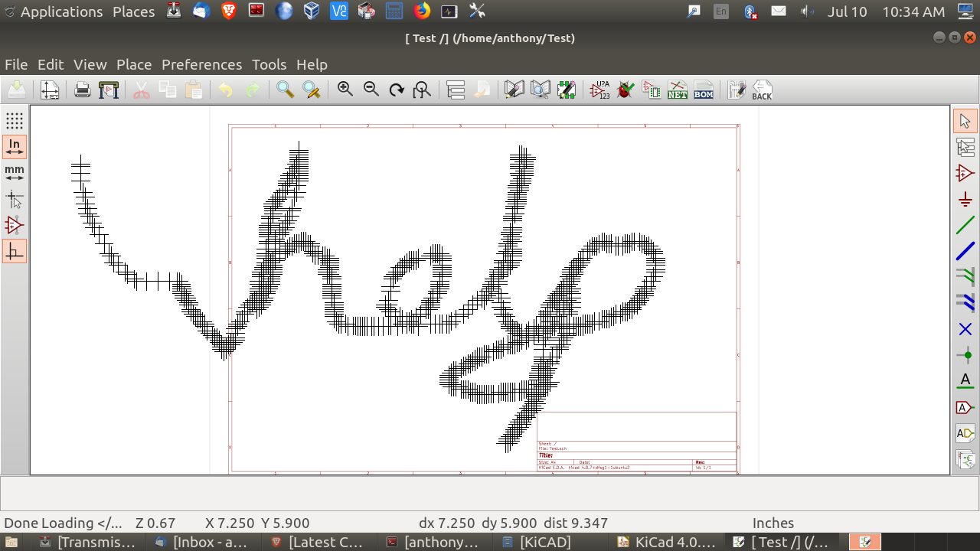Open Find and Replace tool
Viewport: 980px width, 551px height.
coord(312,90)
